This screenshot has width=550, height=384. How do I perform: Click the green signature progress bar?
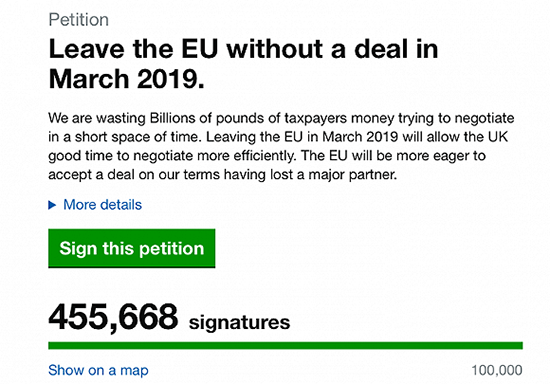[285, 345]
